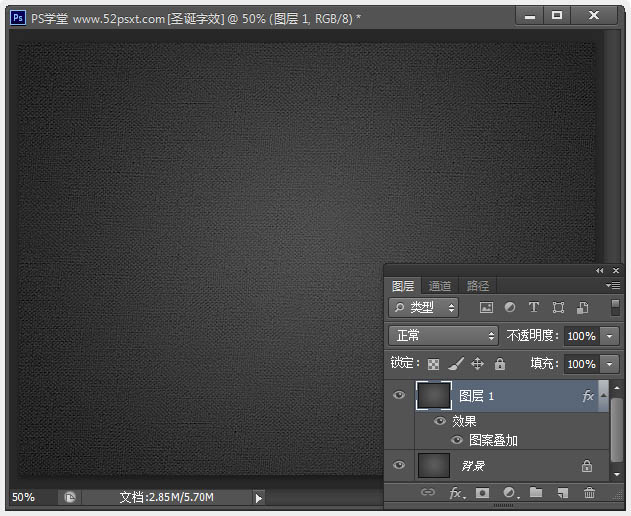Image resolution: width=631 pixels, height=516 pixels.
Task: Filter layers by type layers (T icon)
Action: (534, 308)
